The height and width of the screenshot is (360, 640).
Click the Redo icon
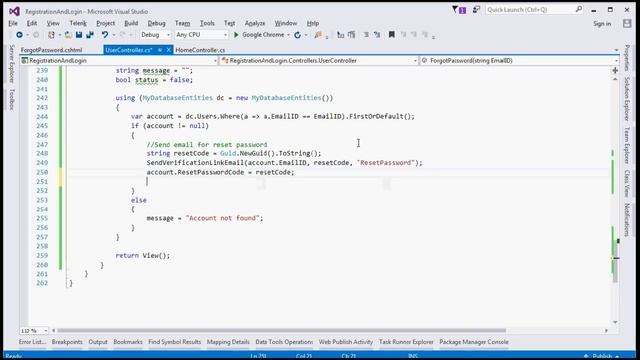tap(122, 35)
